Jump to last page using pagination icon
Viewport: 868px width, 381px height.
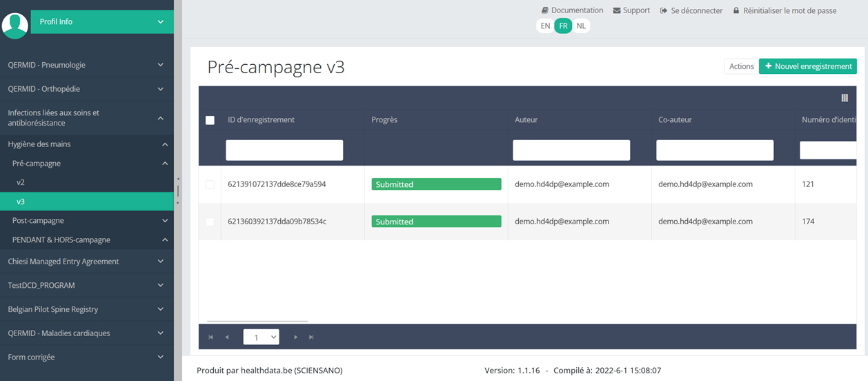312,338
